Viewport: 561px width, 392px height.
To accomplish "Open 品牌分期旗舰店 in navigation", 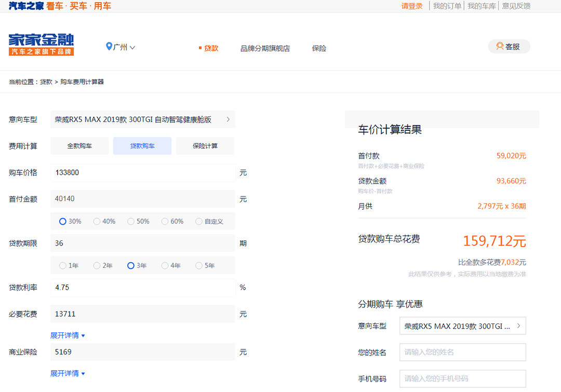I will [265, 48].
